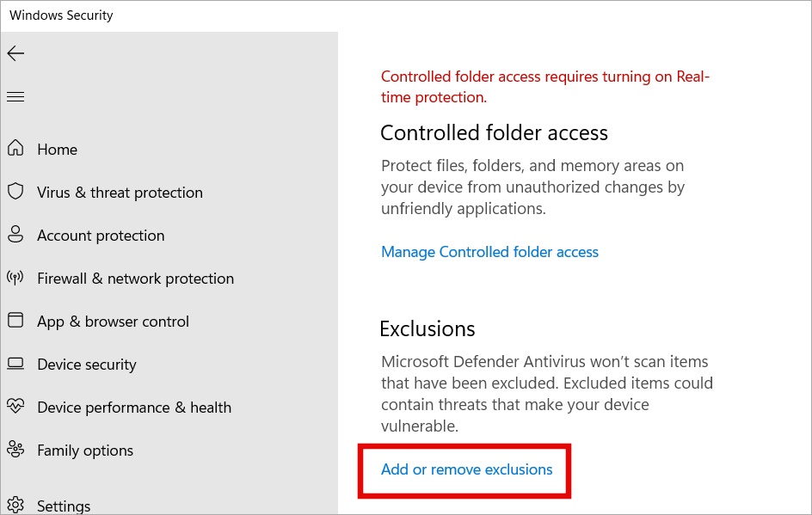Viewport: 812px width, 515px height.
Task: Open Account protection section
Action: 101,236
